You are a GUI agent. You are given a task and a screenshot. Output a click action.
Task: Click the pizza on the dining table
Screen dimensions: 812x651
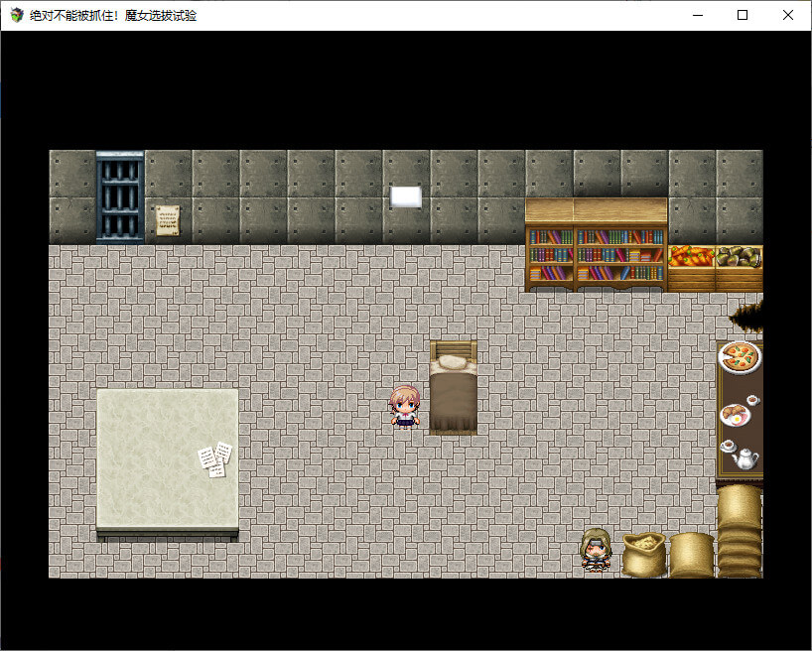click(x=739, y=356)
